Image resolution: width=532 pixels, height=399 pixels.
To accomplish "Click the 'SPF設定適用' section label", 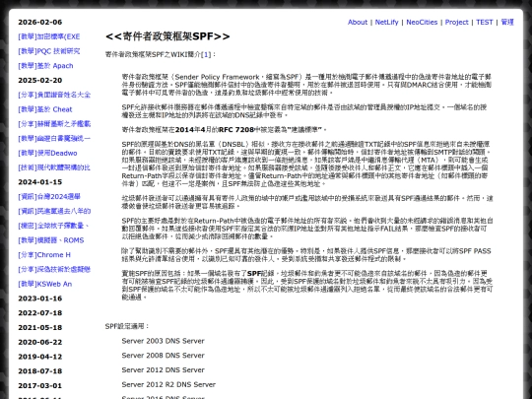I will click(125, 326).
